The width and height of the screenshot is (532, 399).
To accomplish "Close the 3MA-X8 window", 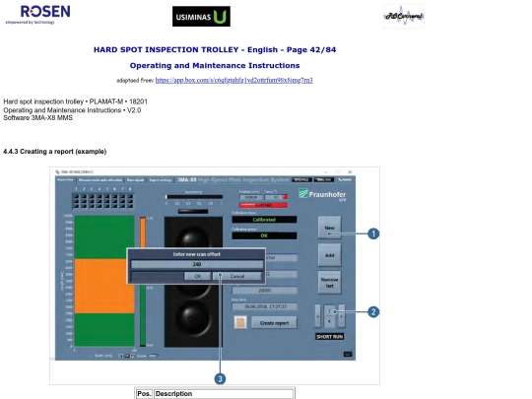I will [350, 172].
